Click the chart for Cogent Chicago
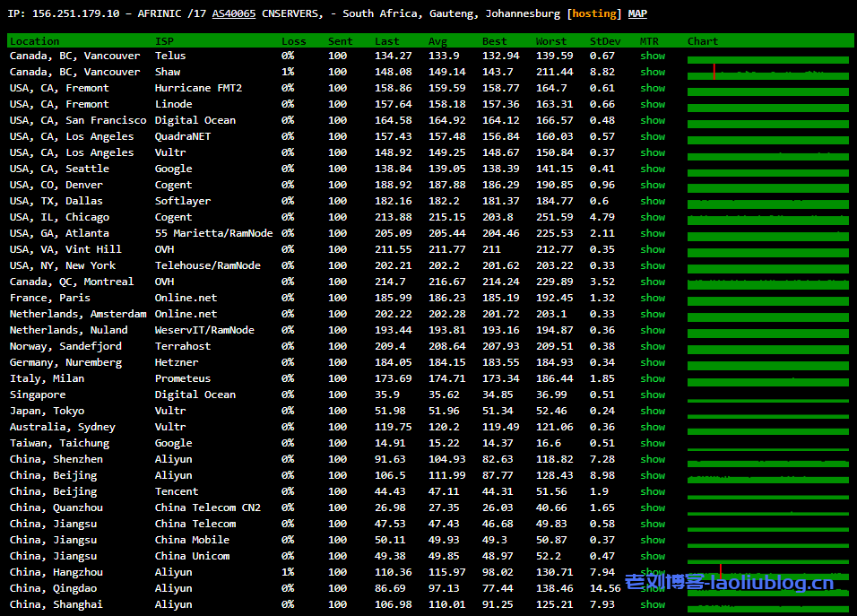 767,218
